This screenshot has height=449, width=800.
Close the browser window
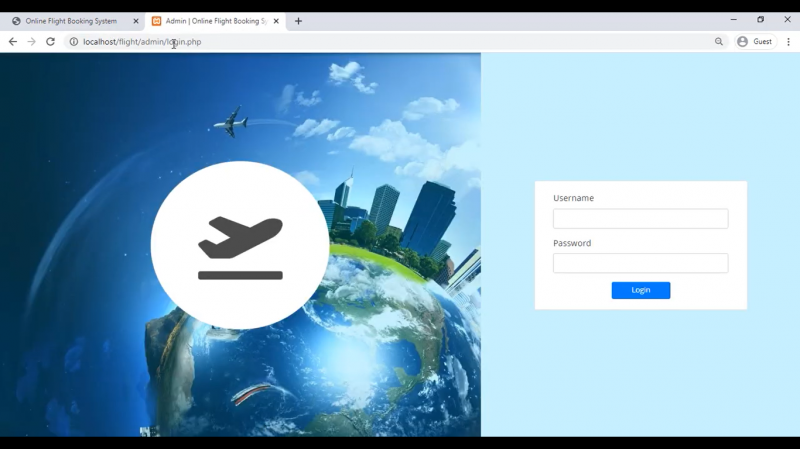pyautogui.click(x=787, y=19)
